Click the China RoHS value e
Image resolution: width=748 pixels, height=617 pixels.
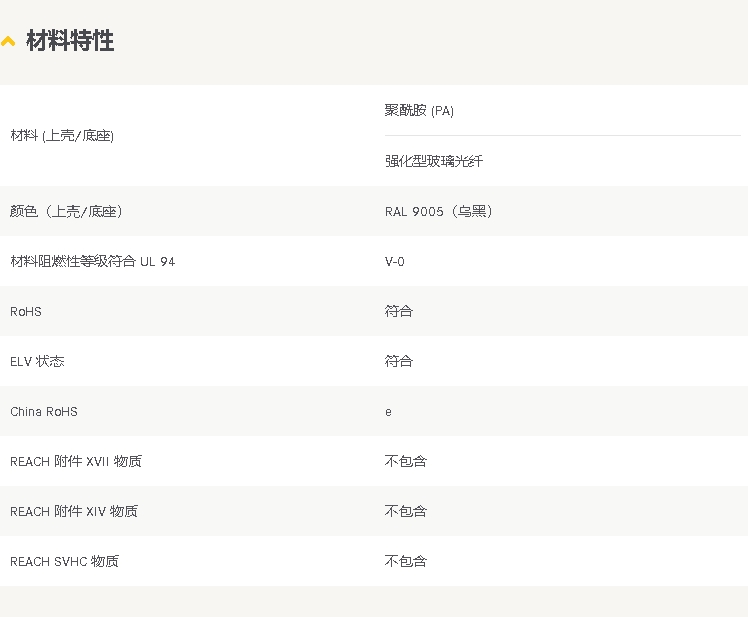point(388,412)
